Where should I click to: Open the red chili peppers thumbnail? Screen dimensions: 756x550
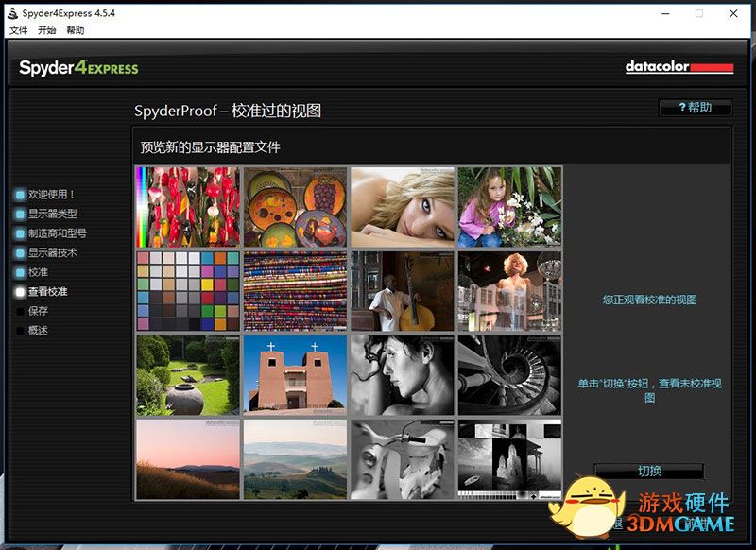point(188,207)
